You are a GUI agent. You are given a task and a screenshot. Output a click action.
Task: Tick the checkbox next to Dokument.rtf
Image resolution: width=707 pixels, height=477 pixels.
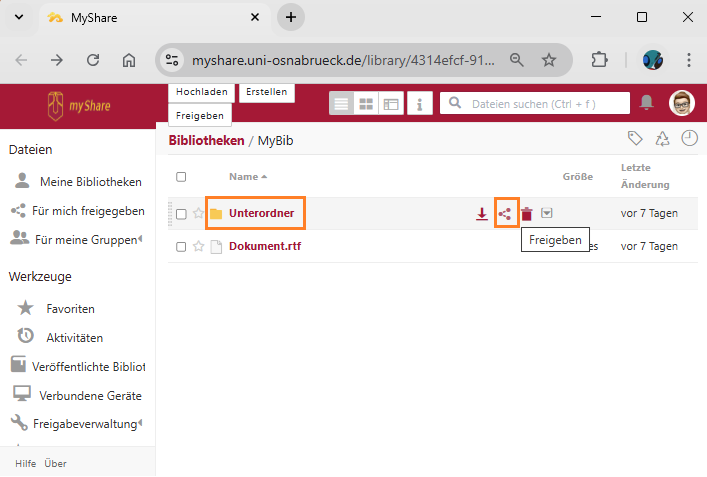click(x=181, y=246)
